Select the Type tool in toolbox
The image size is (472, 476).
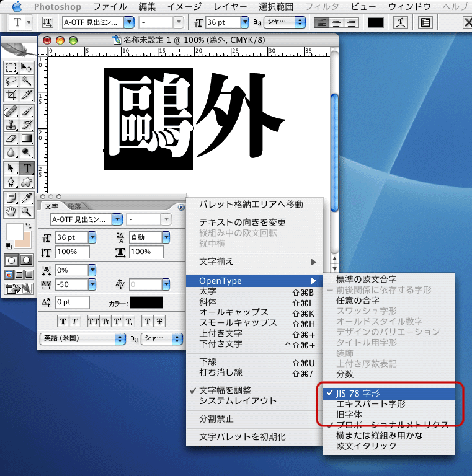coord(27,168)
